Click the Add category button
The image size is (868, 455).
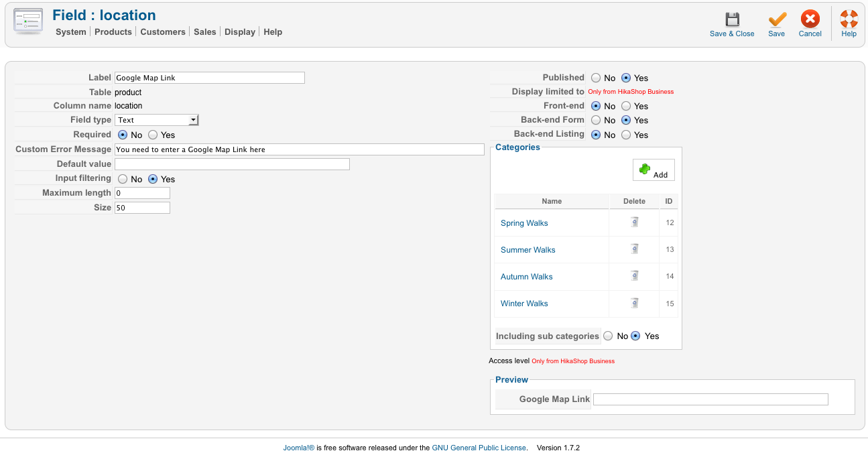(x=654, y=170)
